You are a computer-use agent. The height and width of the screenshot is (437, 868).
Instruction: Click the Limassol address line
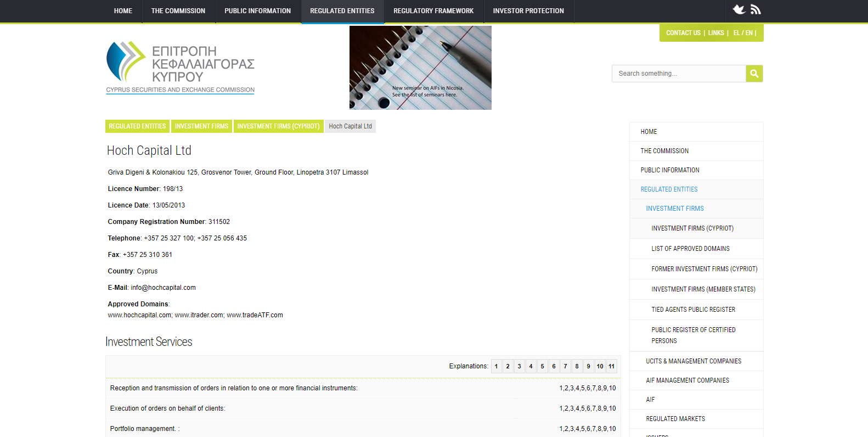[x=238, y=172]
